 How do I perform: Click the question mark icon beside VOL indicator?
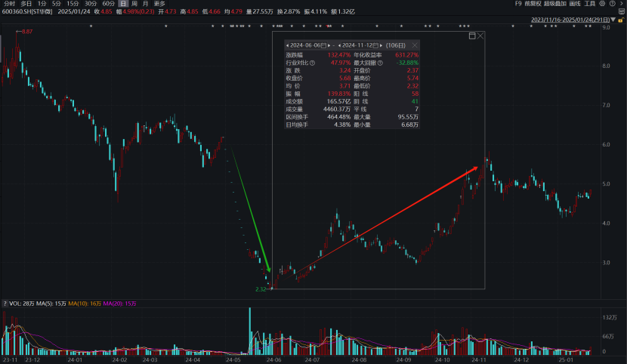click(5, 303)
